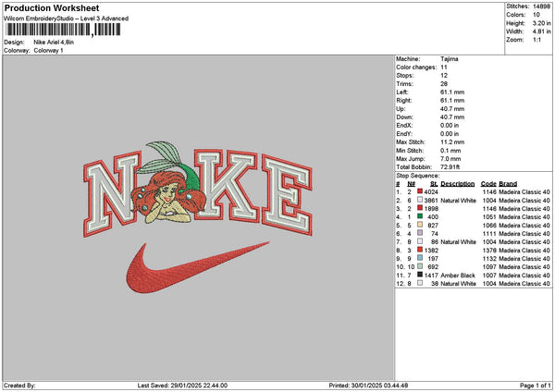Click the Trims value 28
The image size is (555, 392).
444,84
